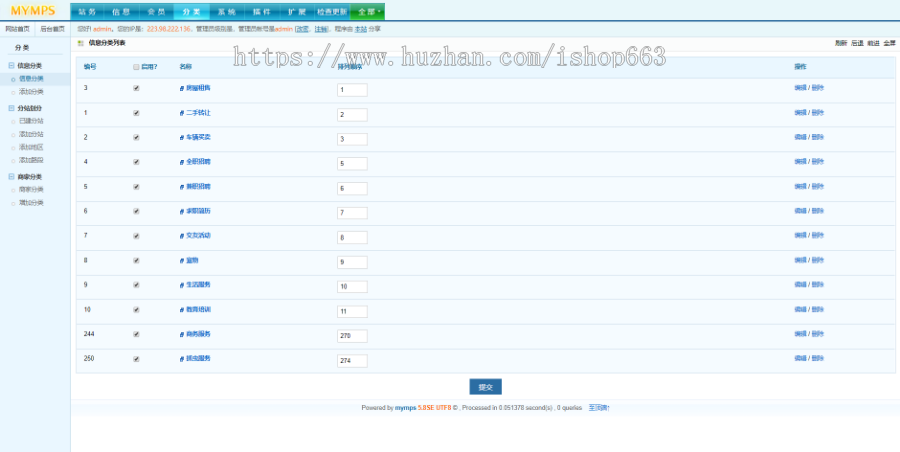Collapse the 分站划分 sidebar section icon

click(11, 108)
